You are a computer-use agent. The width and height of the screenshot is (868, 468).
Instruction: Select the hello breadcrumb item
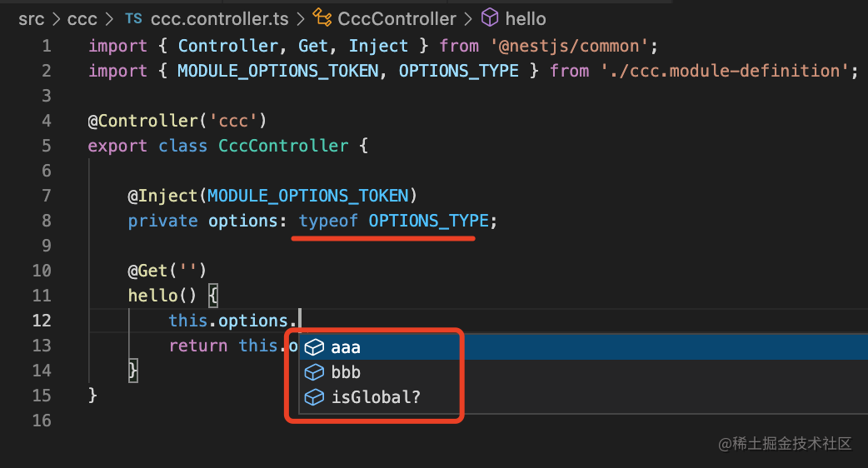(x=526, y=18)
